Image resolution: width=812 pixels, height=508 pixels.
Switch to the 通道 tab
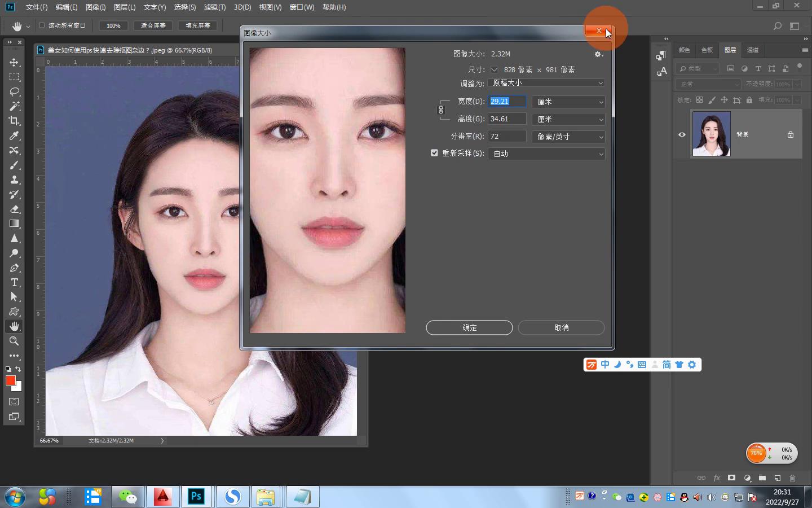[x=753, y=50]
